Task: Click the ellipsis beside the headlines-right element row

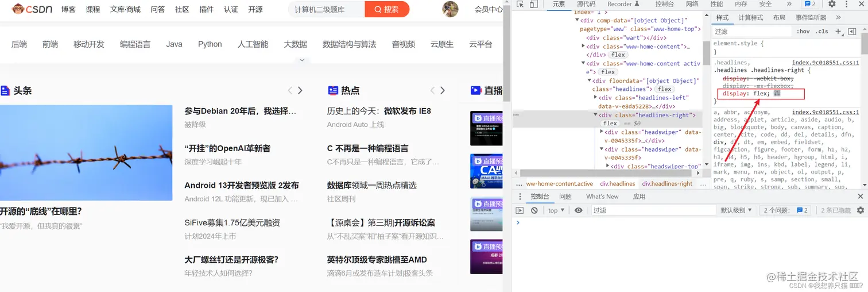Action: [x=516, y=115]
